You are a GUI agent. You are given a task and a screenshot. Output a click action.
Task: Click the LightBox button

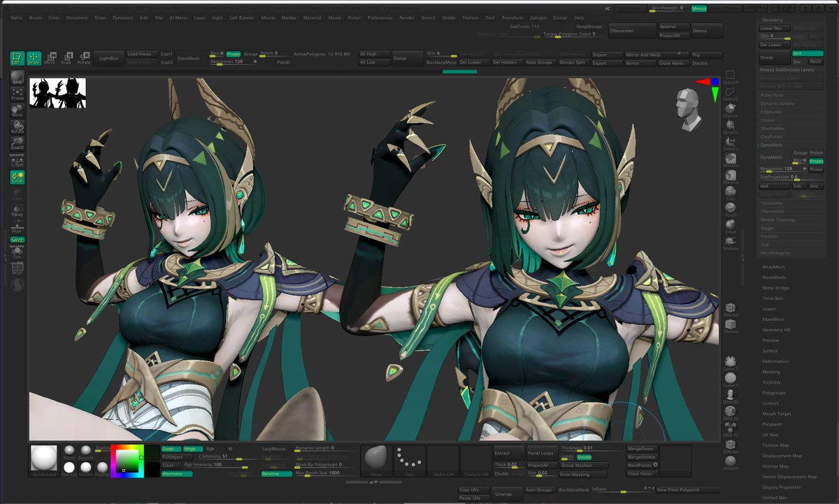109,59
